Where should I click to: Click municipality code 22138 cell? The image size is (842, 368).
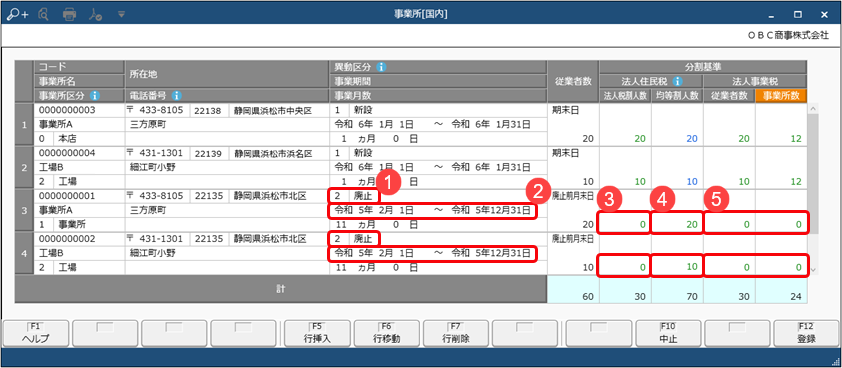(x=209, y=110)
